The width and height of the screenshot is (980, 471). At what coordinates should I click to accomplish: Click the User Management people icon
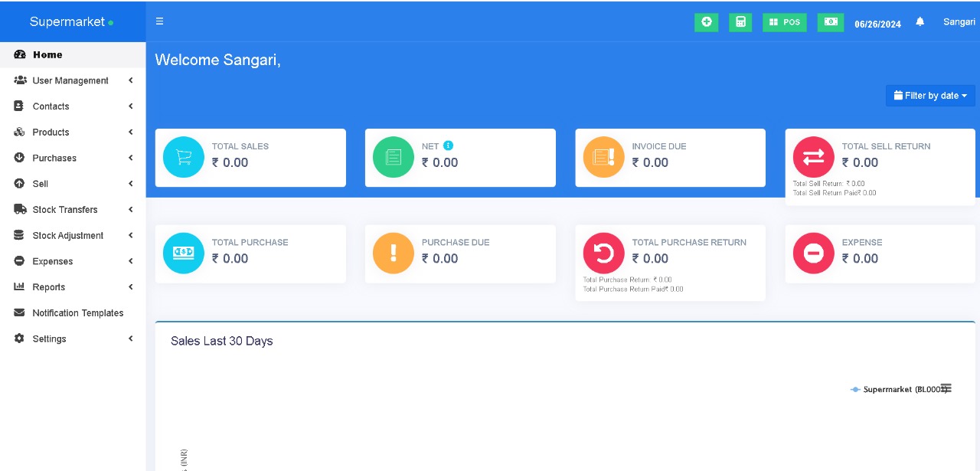[20, 80]
